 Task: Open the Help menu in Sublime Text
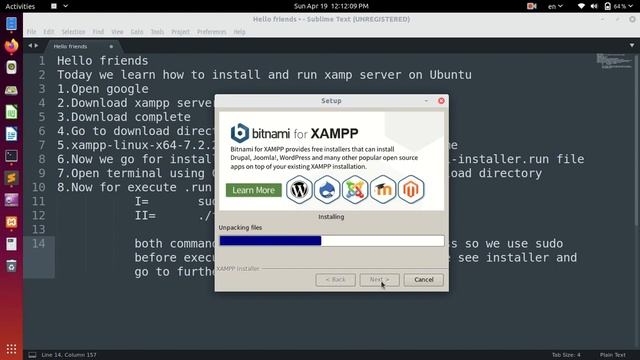[x=240, y=32]
